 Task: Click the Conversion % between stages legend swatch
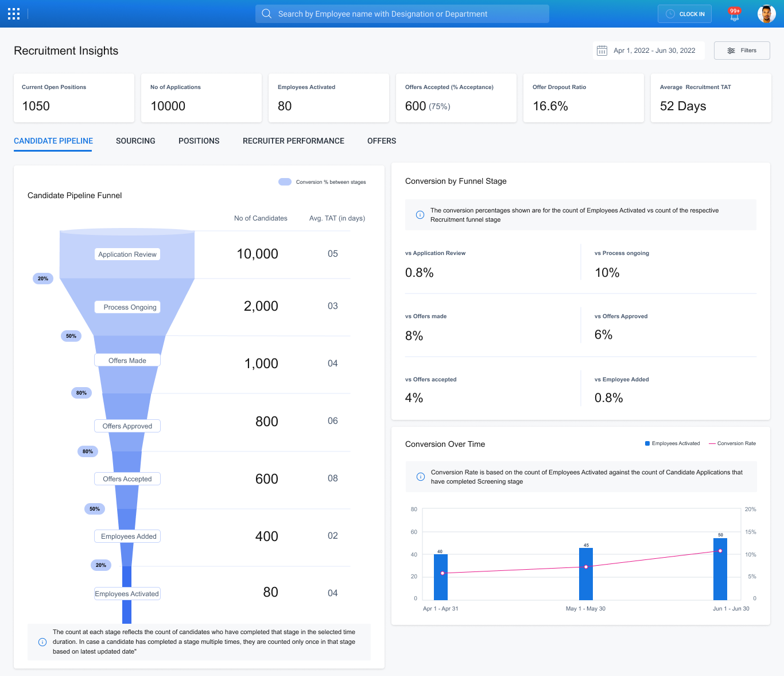[285, 182]
